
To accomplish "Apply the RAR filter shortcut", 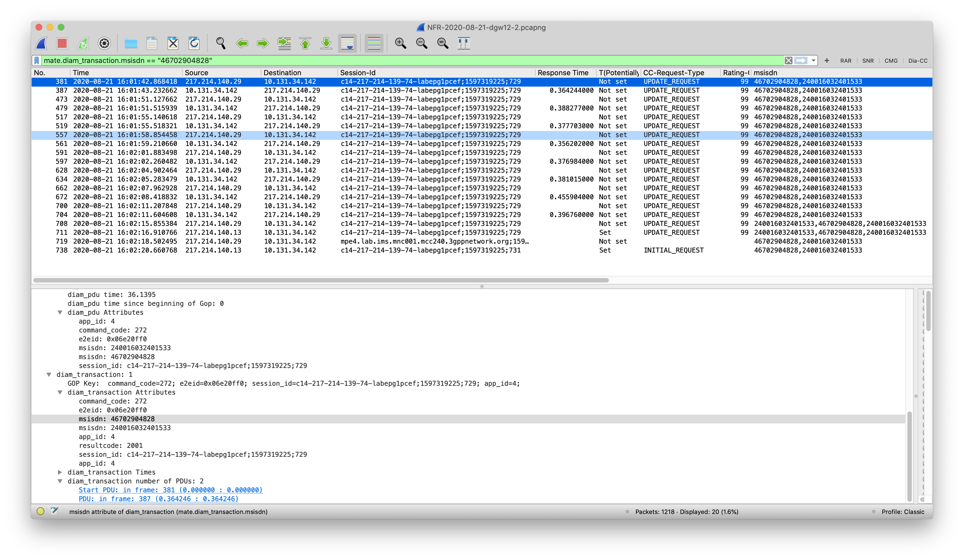I will (846, 61).
